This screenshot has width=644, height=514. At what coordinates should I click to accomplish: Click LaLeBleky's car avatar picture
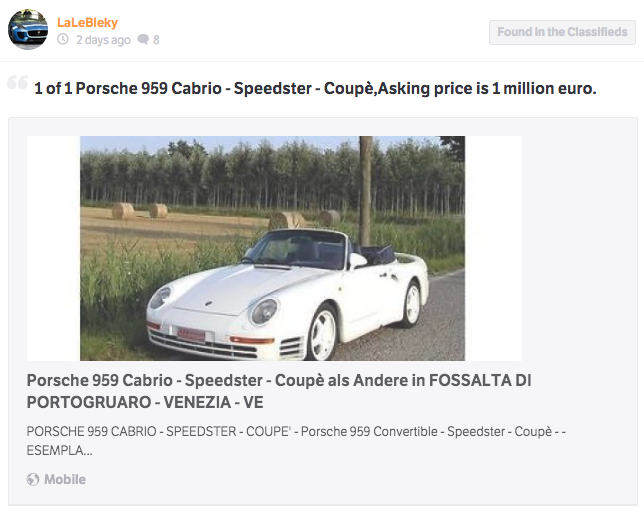click(x=28, y=29)
